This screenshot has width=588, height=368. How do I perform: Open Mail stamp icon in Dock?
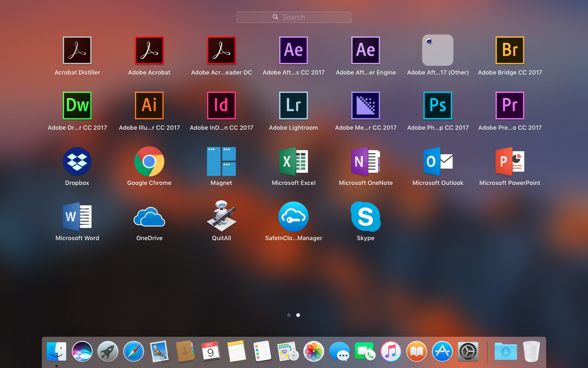click(159, 352)
